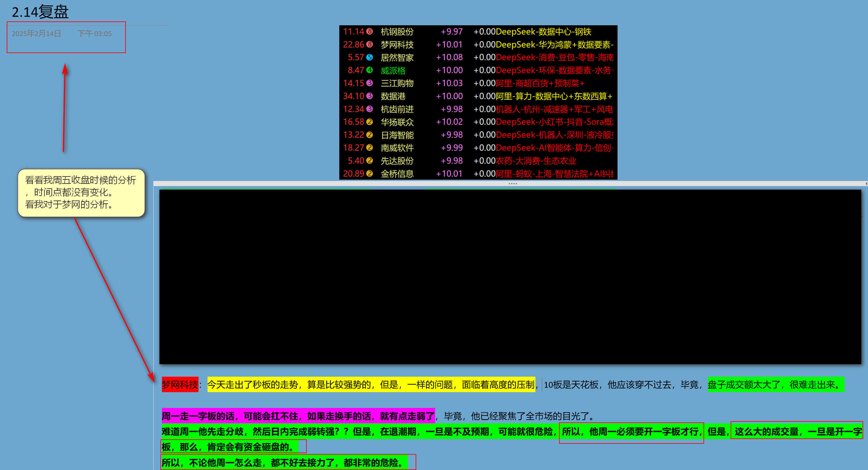The image size is (868, 470).
Task: Click the large black image block
Action: (510, 277)
